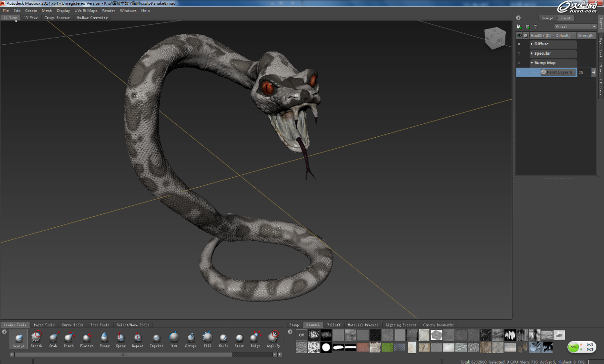This screenshot has width=604, height=364.
Task: Switch to the Stamp tab
Action: point(294,325)
